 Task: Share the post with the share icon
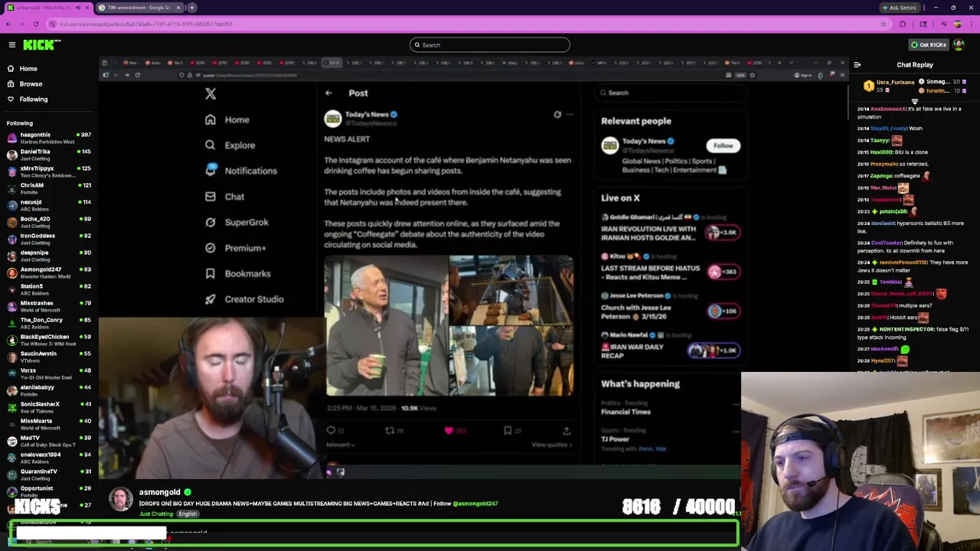point(567,431)
